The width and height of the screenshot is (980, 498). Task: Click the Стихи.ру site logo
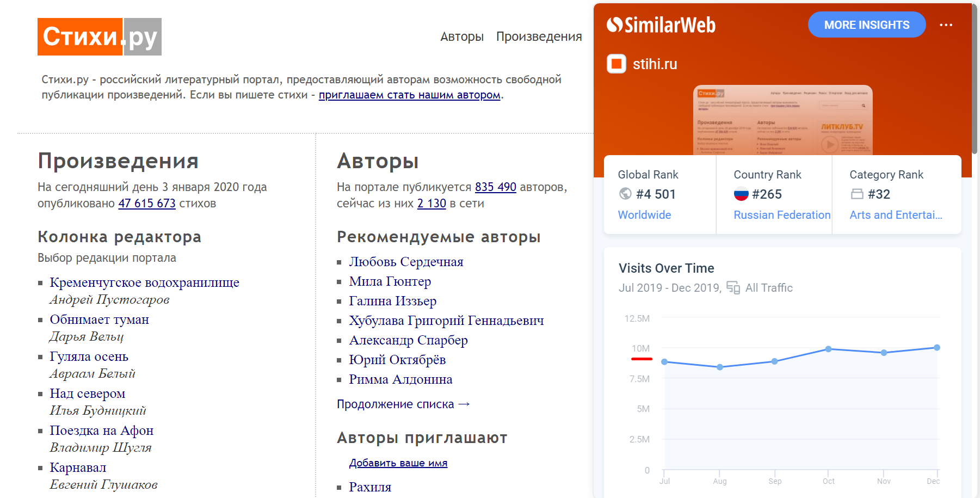[x=99, y=36]
